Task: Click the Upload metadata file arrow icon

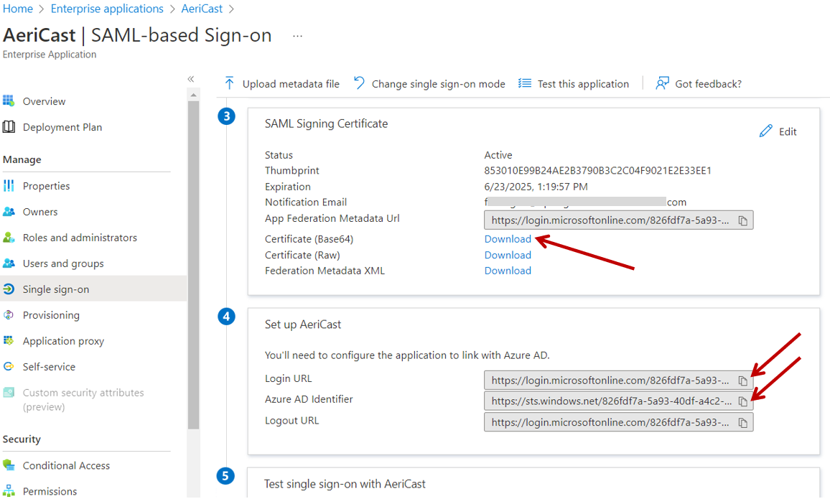Action: point(229,83)
